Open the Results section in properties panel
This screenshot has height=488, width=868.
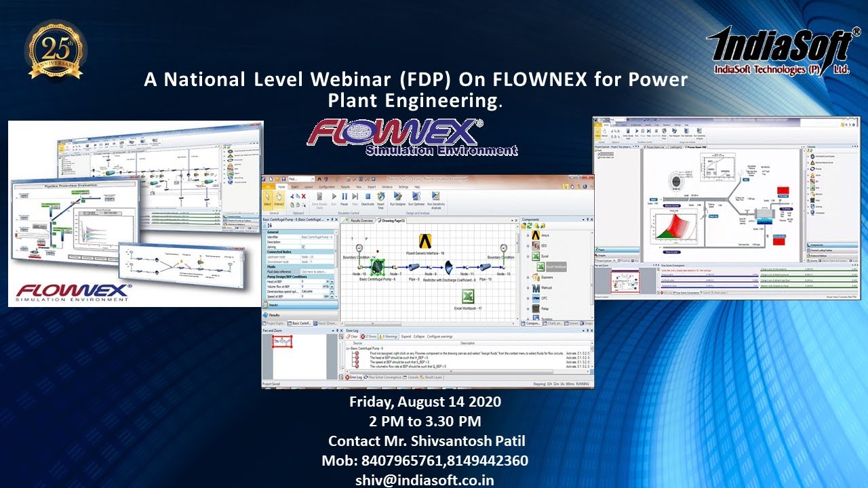[300, 315]
